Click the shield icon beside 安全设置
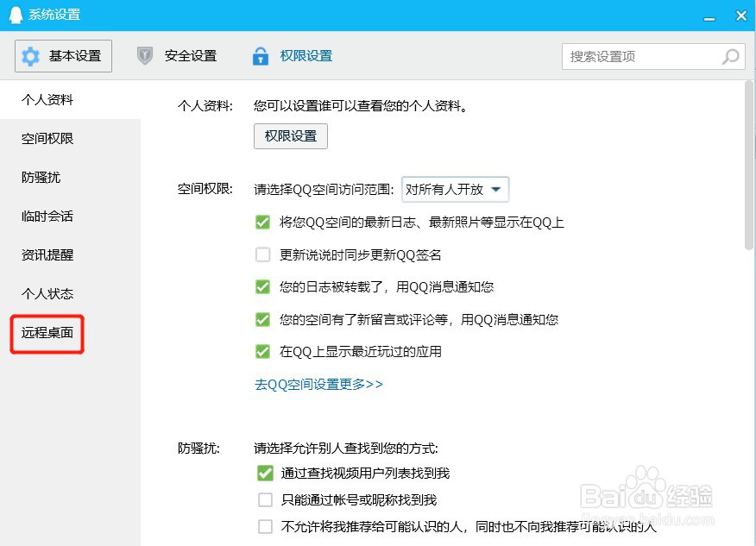Screen dimensions: 756x546 [144, 55]
